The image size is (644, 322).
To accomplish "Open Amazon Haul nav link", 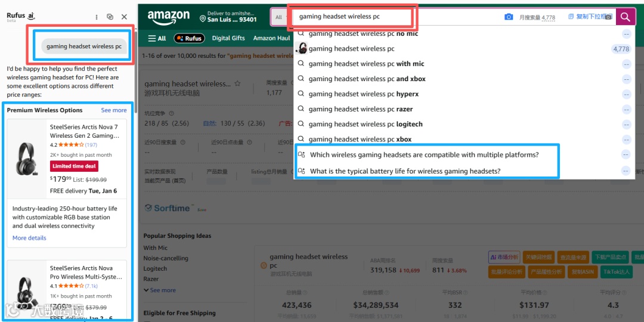I will [271, 38].
